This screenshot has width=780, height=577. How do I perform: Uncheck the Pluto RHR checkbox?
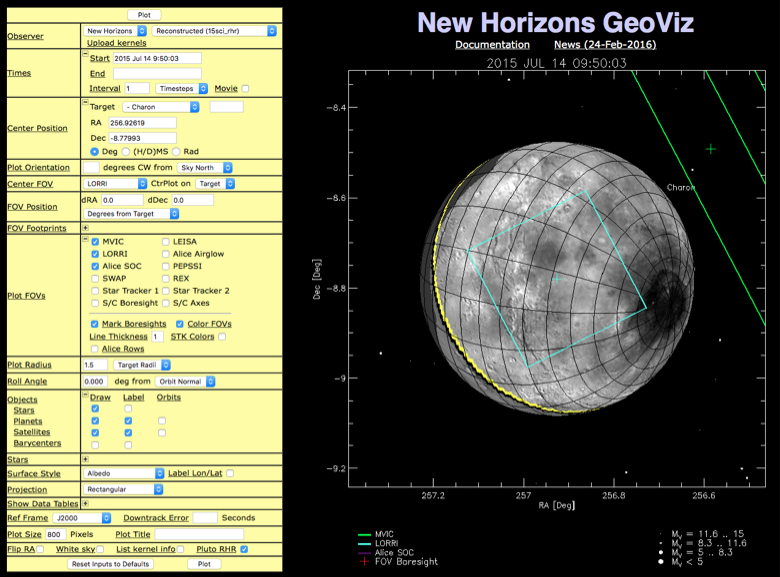244,549
